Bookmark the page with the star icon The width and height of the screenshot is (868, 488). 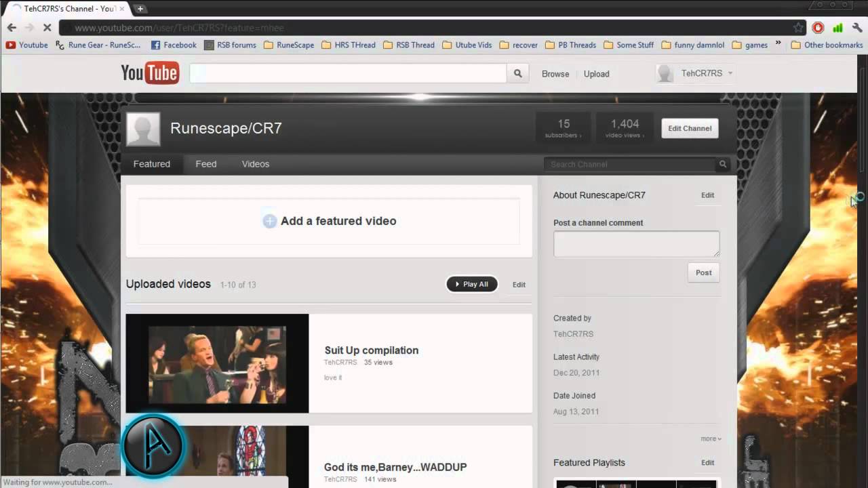[799, 28]
